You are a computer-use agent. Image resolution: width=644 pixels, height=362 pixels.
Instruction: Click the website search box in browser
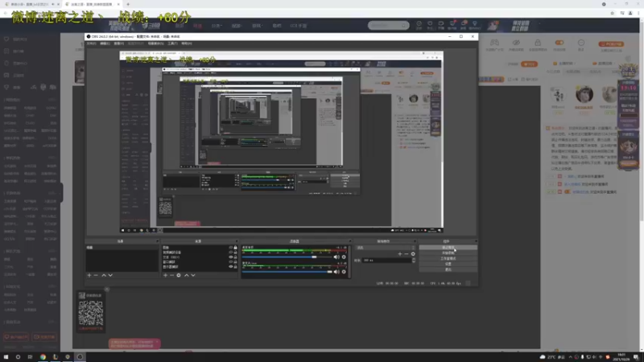388,26
